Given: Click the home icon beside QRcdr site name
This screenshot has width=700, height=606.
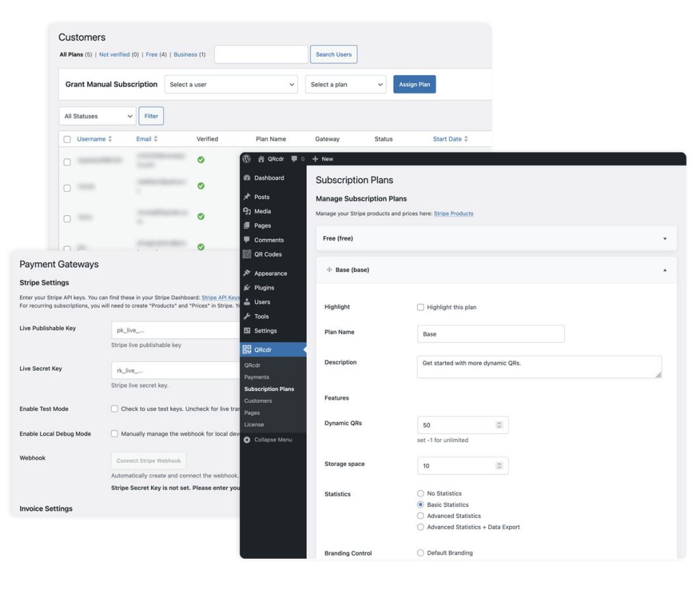Looking at the screenshot, I should coord(260,159).
